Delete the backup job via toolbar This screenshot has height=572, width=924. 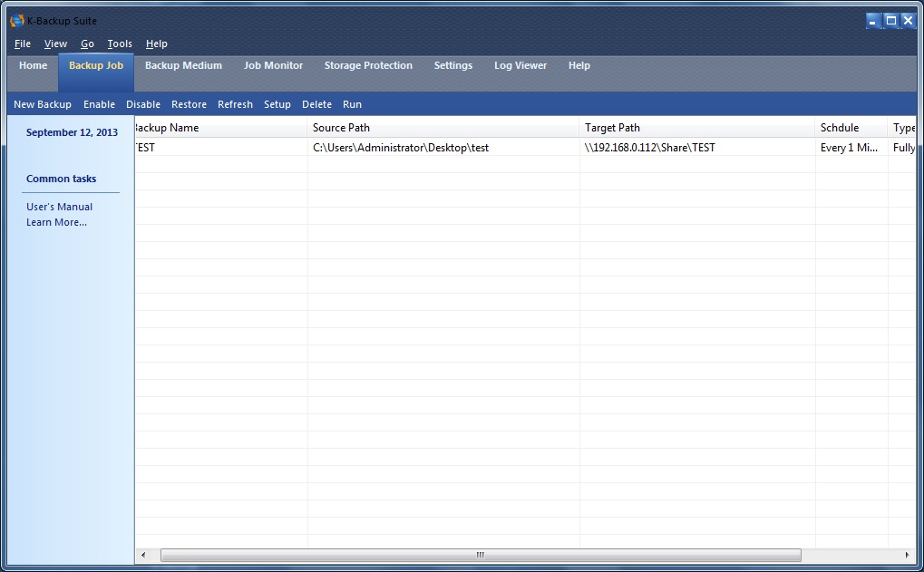click(x=317, y=104)
